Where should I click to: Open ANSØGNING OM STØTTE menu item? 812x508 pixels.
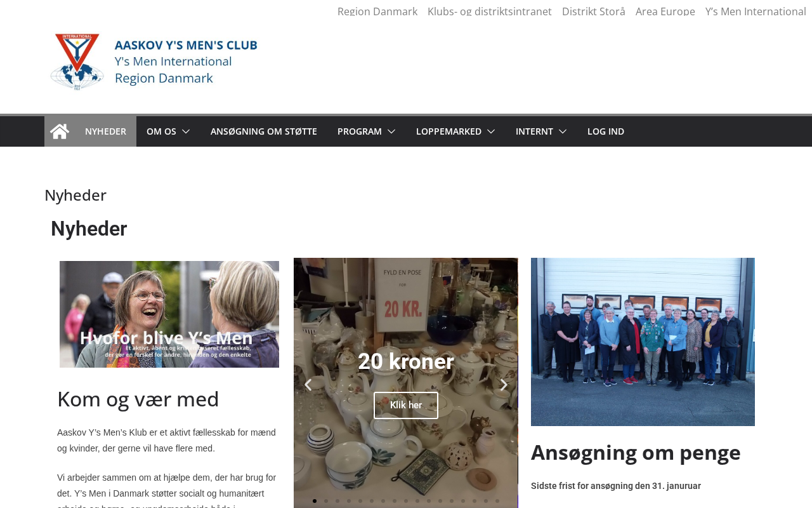264,131
